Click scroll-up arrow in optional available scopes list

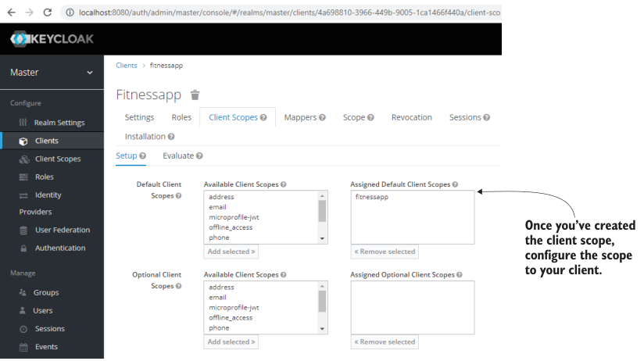click(x=323, y=286)
